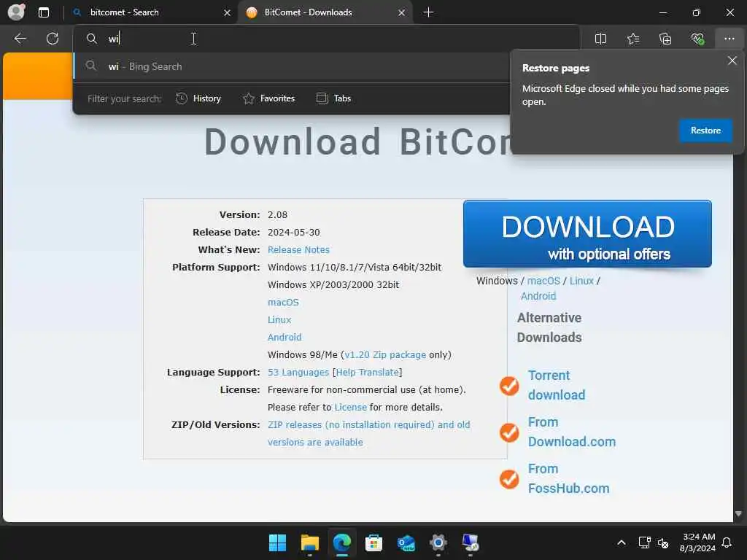Select Android below the download button
Image resolution: width=747 pixels, height=560 pixels.
pos(538,296)
